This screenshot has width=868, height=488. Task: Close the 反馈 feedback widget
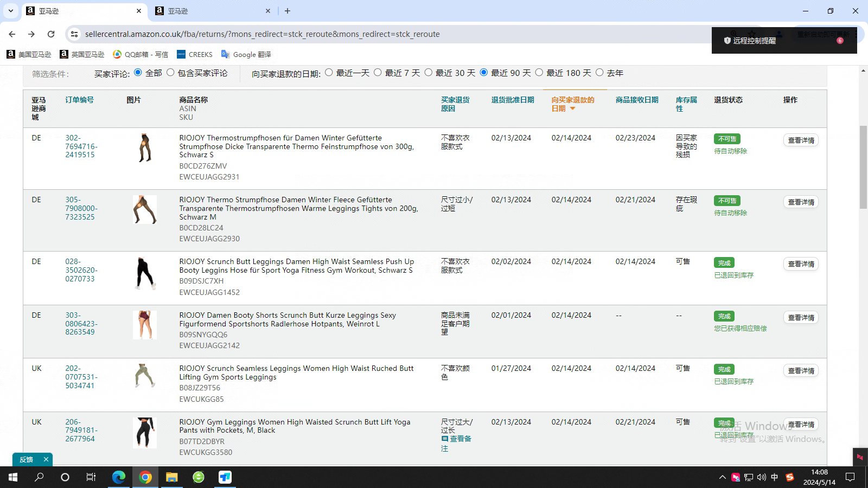coord(46,459)
